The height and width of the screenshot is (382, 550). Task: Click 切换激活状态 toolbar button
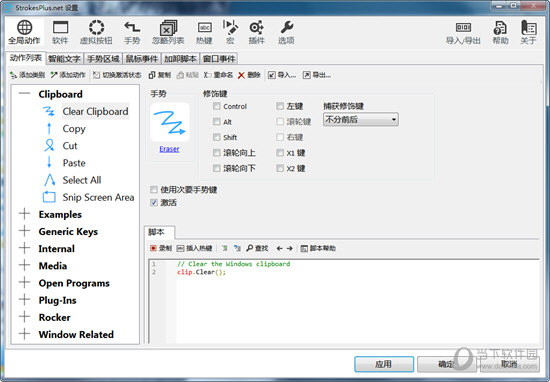coord(117,75)
